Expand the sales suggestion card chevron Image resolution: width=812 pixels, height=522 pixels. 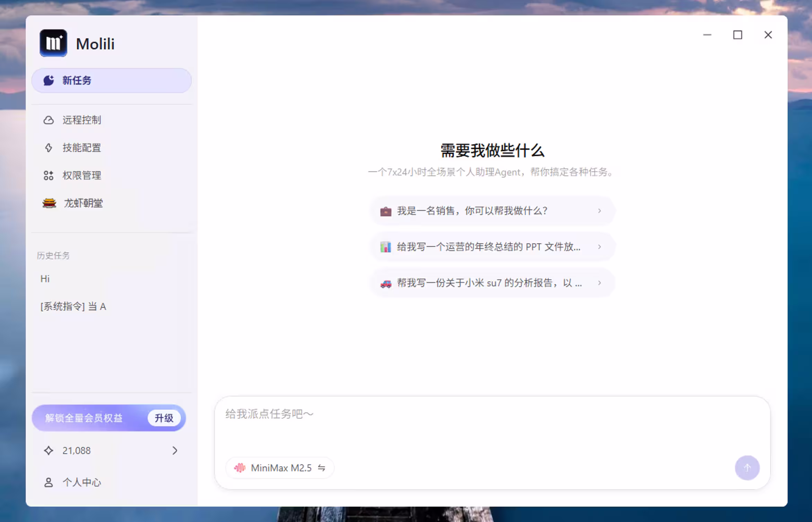(x=600, y=211)
